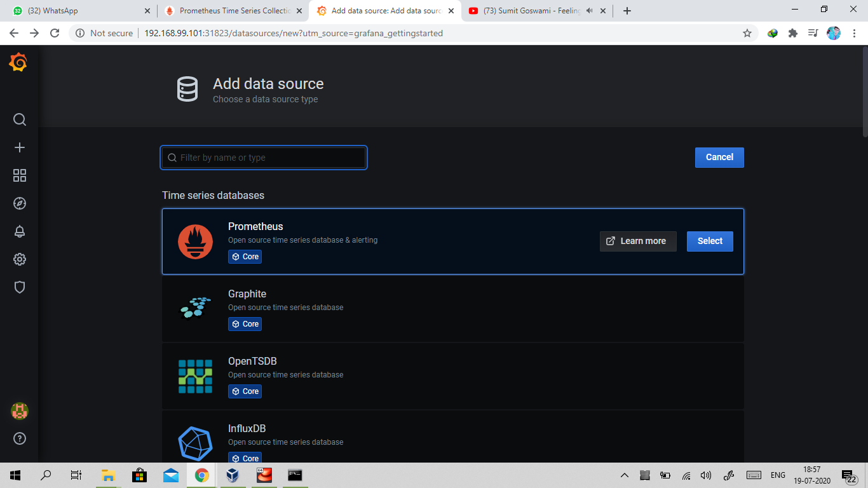The image size is (868, 488).
Task: Open Alerting via the bell icon
Action: tap(19, 231)
